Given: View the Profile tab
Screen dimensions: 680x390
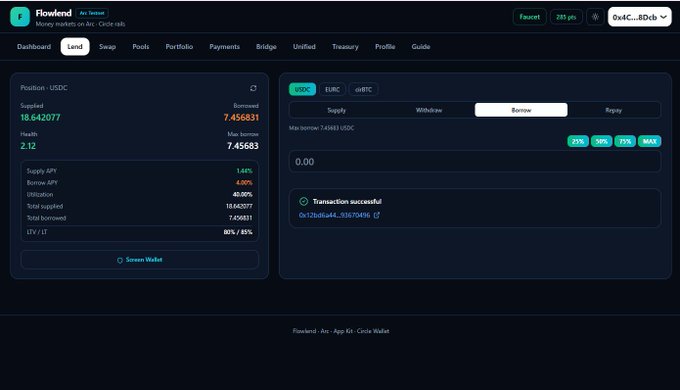Looking at the screenshot, I should point(385,46).
